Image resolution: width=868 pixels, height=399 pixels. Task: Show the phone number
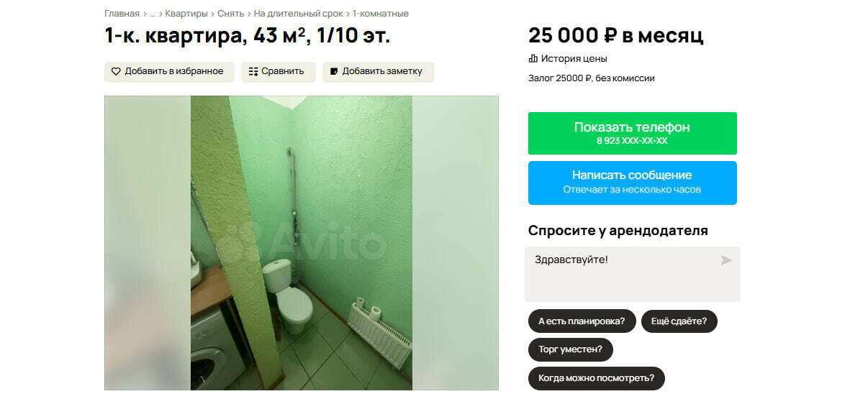pyautogui.click(x=632, y=133)
